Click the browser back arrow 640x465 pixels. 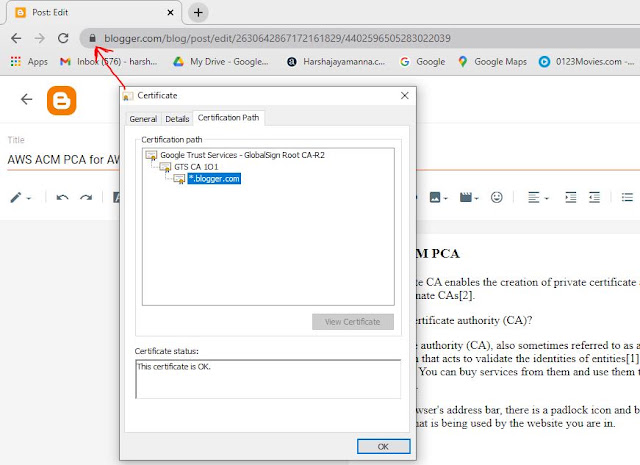pos(16,38)
